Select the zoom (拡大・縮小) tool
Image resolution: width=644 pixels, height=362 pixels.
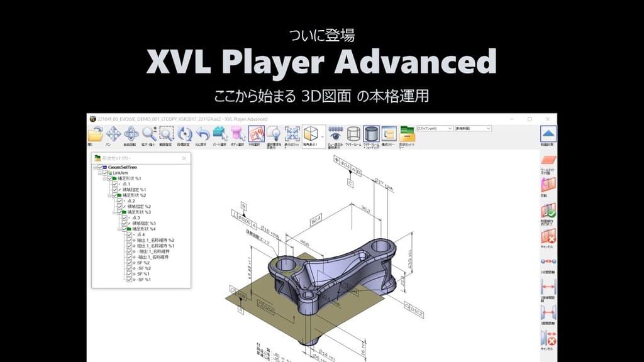[x=147, y=134]
